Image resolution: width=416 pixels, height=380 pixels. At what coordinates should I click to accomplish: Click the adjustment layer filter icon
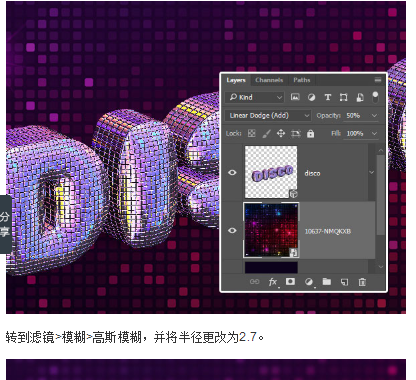coord(311,97)
